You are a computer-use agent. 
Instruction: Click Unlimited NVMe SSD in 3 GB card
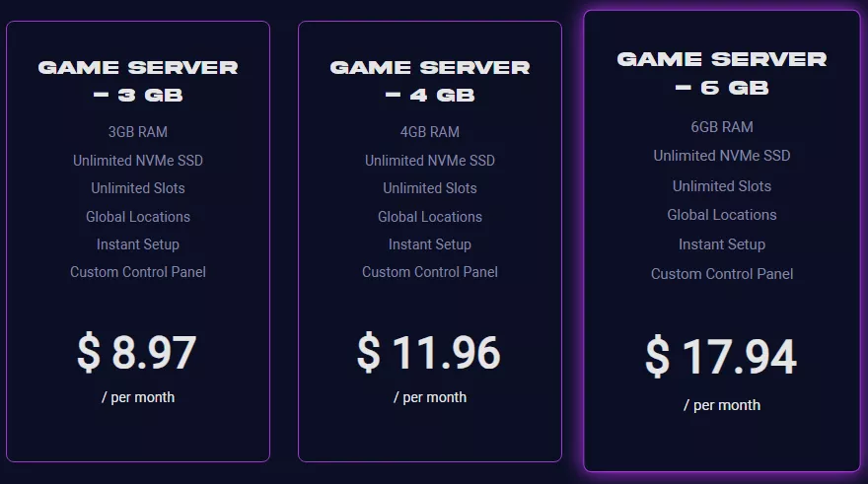tap(138, 161)
